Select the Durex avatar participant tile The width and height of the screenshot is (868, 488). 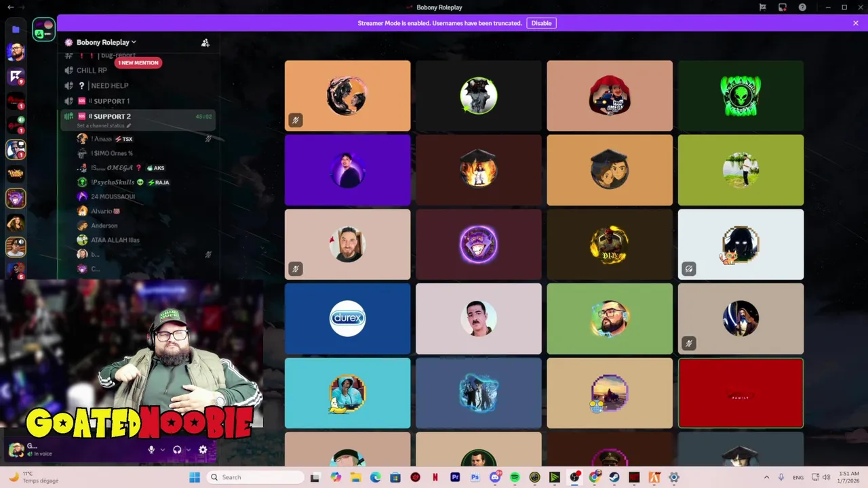tap(347, 319)
